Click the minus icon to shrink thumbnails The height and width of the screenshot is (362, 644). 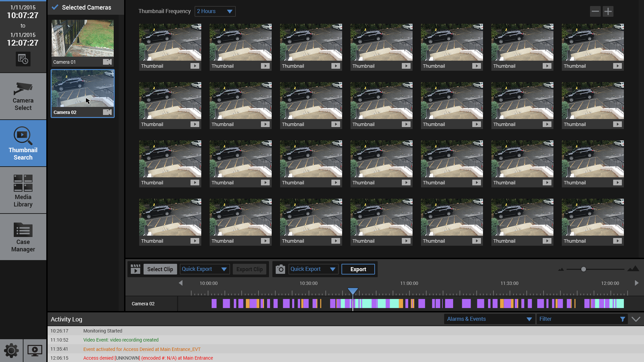(595, 11)
